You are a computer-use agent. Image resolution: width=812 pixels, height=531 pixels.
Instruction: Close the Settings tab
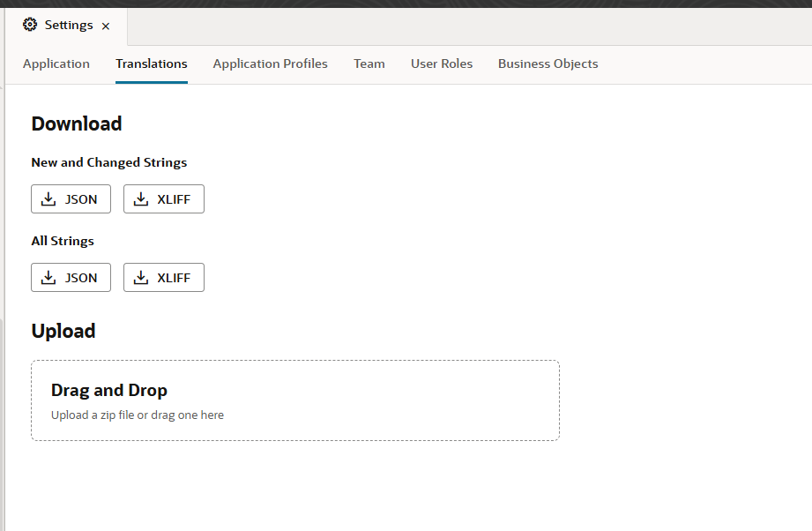click(106, 26)
